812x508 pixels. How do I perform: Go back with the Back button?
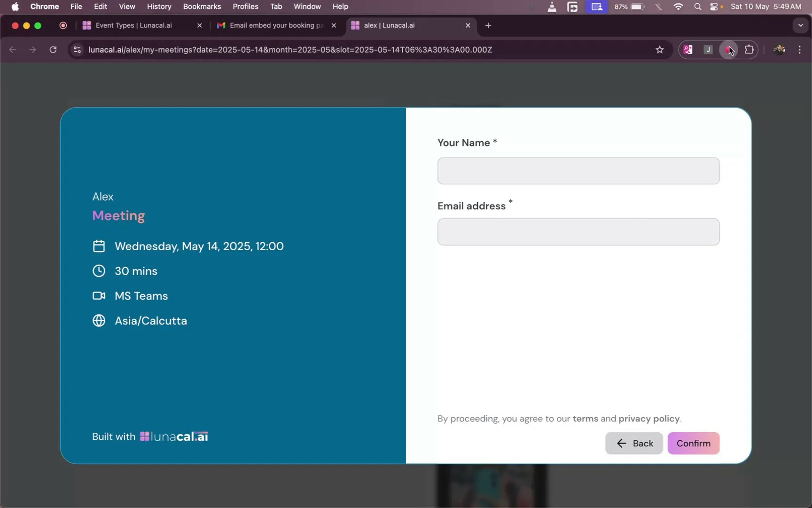634,443
